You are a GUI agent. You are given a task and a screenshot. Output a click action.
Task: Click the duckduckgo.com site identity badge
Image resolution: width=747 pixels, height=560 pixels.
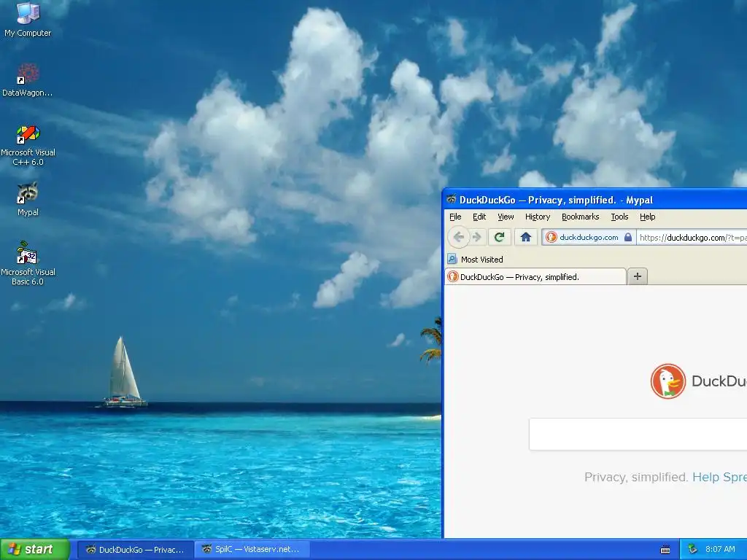(x=589, y=237)
